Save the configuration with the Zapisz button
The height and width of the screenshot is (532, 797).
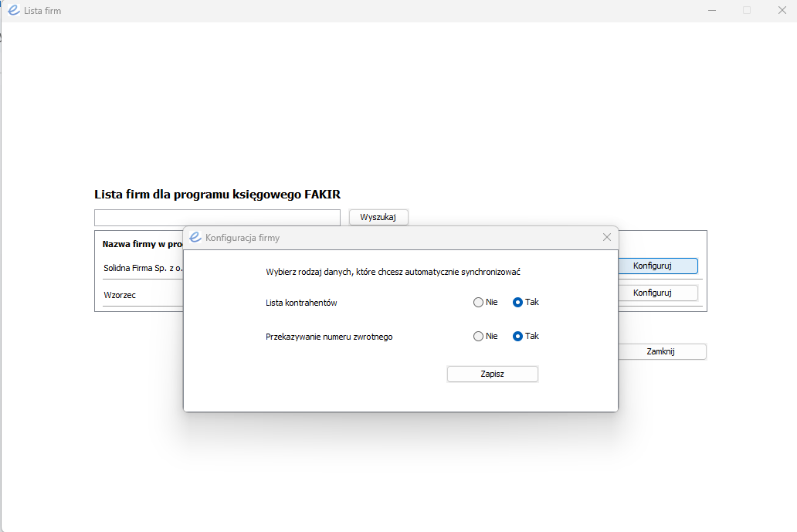[x=493, y=374]
